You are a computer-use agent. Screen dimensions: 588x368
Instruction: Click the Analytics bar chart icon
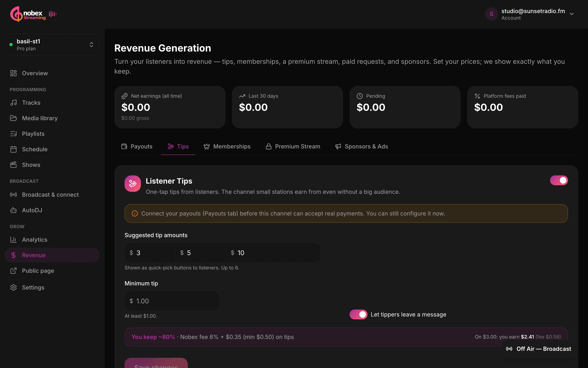[13, 240]
